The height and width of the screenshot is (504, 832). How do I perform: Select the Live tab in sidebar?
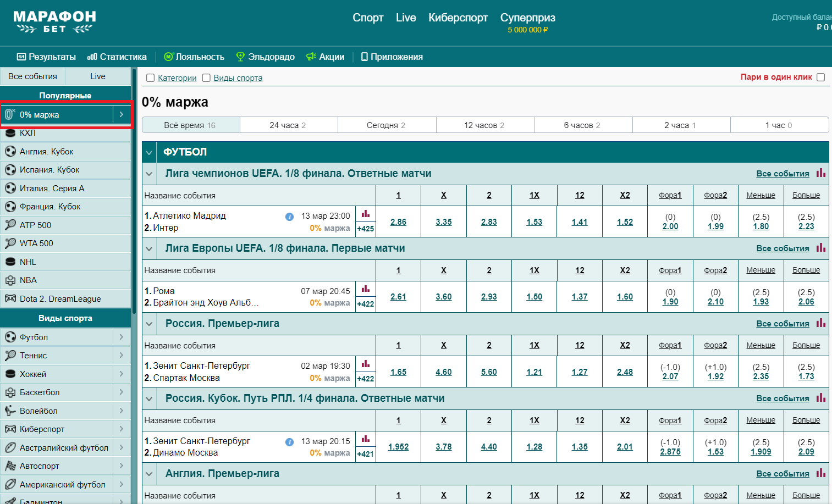[x=98, y=76]
